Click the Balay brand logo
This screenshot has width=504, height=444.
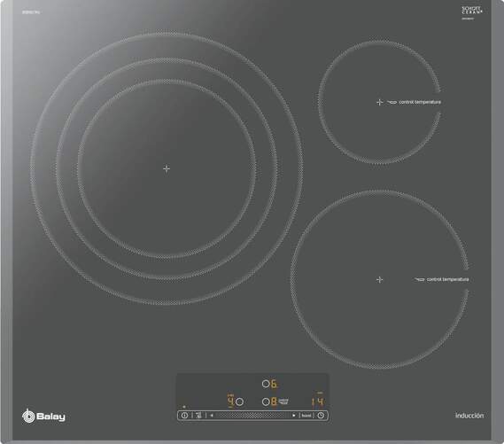pos(43,416)
